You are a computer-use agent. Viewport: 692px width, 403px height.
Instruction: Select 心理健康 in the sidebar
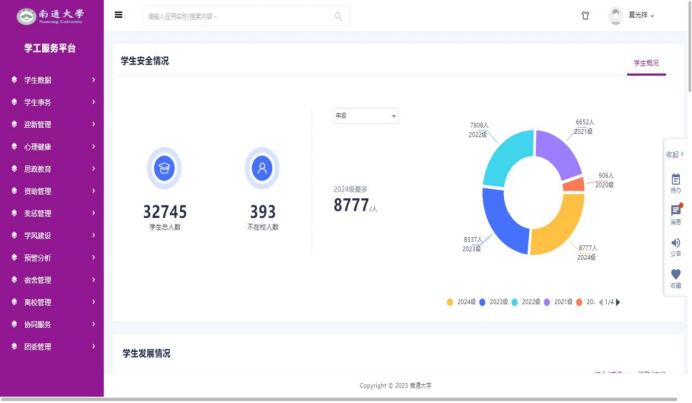pyautogui.click(x=52, y=147)
